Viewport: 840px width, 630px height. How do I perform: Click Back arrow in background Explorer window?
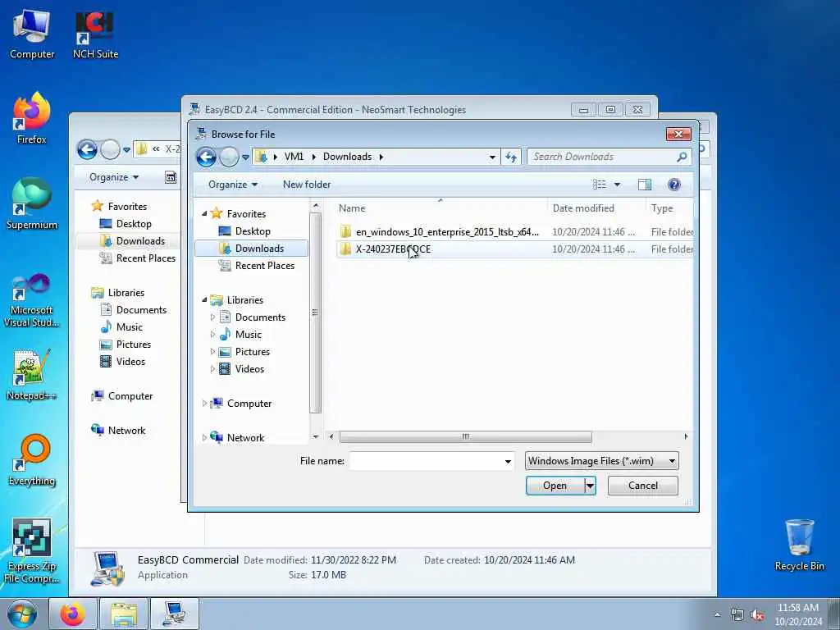[87, 149]
